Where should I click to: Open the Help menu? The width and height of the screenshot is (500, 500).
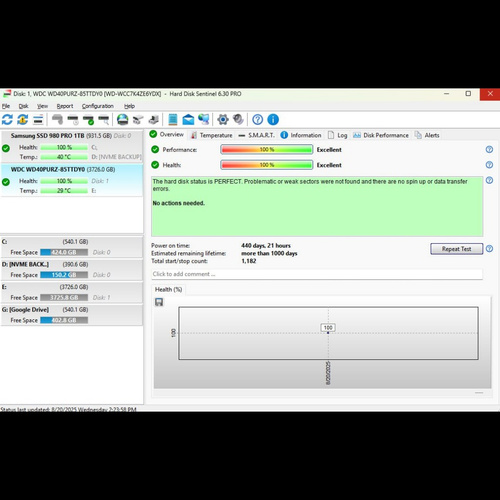[x=129, y=106]
